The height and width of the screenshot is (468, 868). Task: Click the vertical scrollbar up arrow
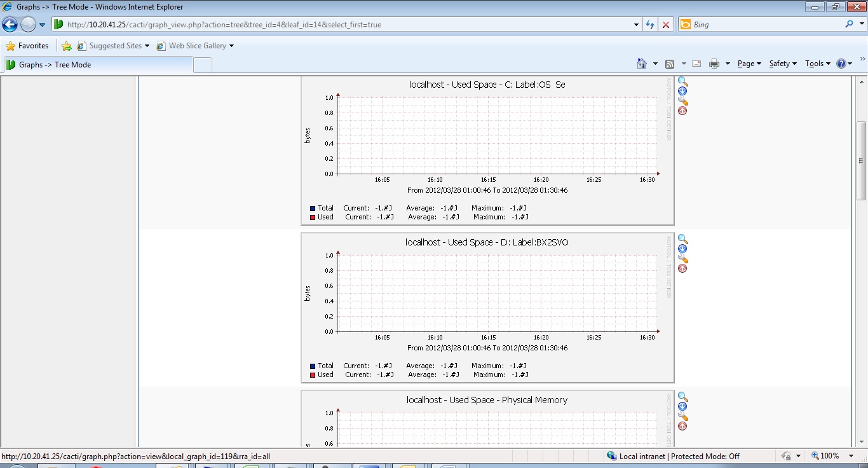pos(862,83)
